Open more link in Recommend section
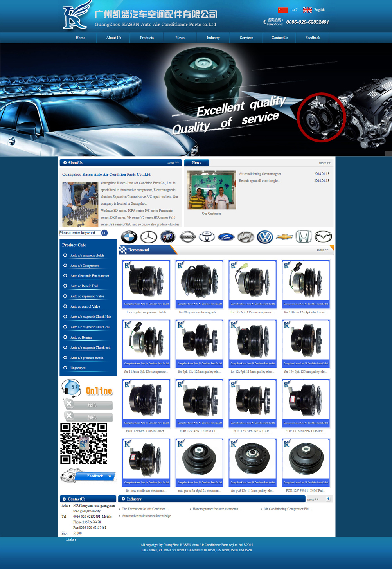 coord(322,250)
